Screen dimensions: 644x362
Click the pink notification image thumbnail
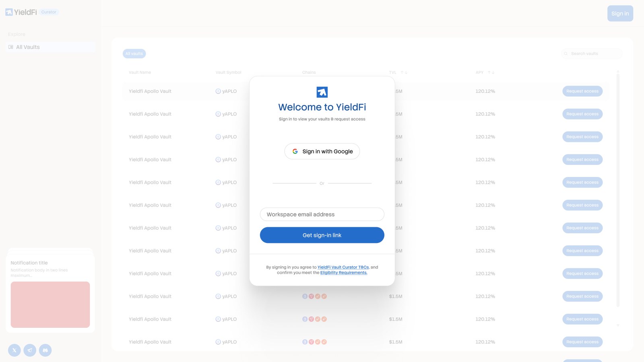(50, 304)
